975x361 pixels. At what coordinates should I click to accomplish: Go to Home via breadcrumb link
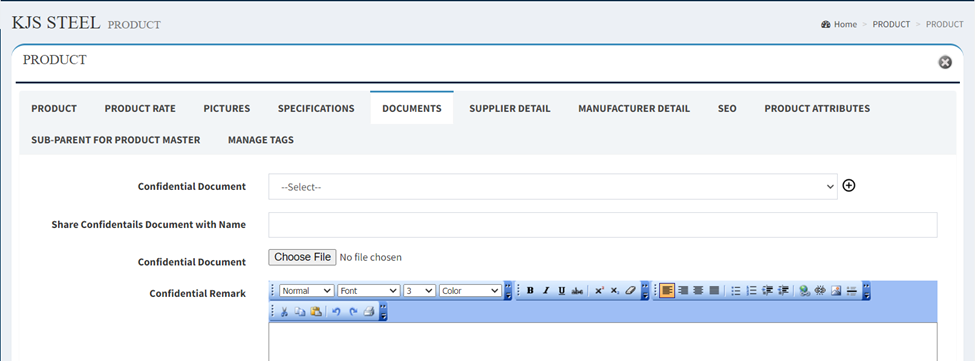coord(845,24)
